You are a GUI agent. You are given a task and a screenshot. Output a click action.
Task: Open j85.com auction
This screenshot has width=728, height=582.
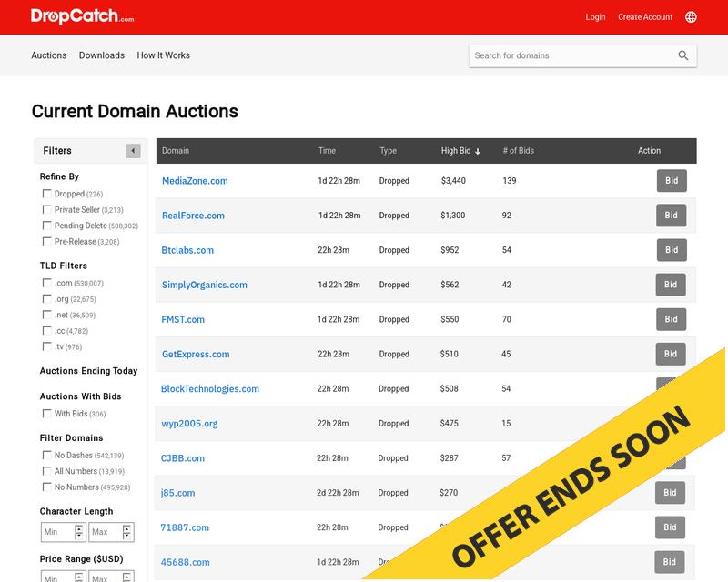tap(177, 493)
